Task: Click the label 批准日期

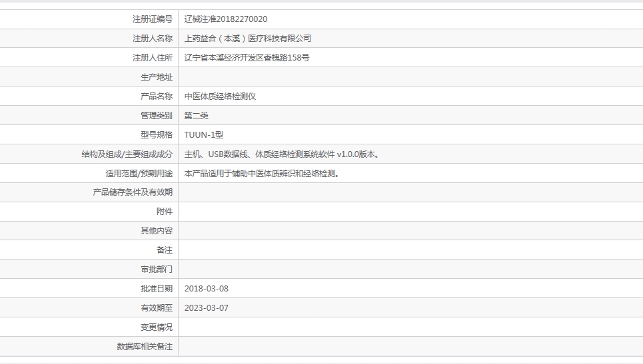Action: point(157,289)
